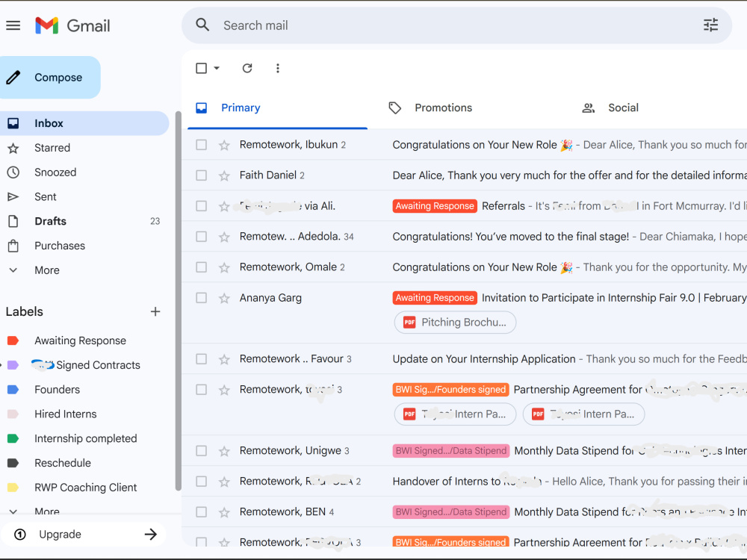The height and width of the screenshot is (560, 747).
Task: Star the Faith Daniel email
Action: click(x=224, y=175)
